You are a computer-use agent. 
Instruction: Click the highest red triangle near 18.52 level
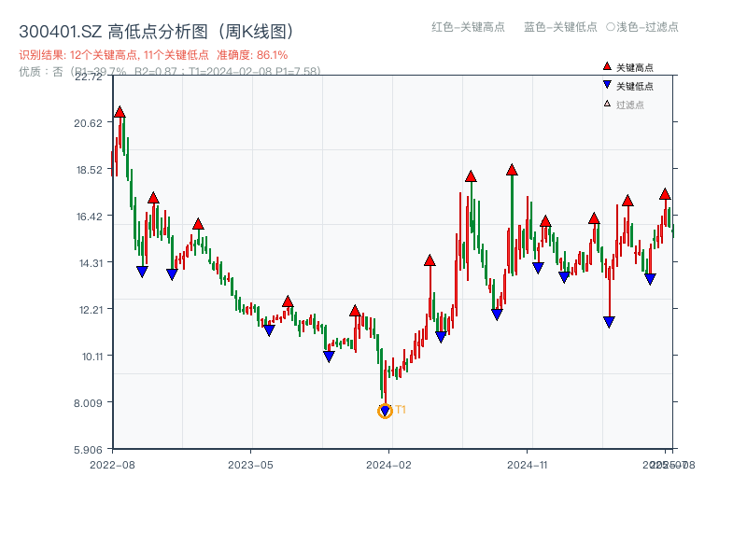(511, 169)
